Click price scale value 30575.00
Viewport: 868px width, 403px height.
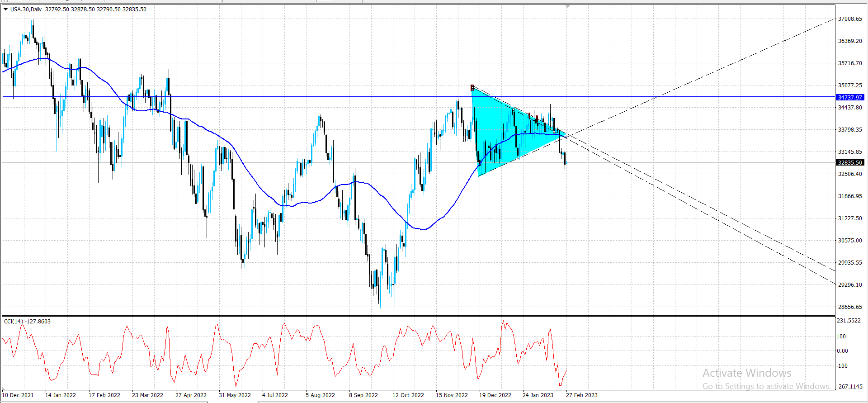coord(850,241)
